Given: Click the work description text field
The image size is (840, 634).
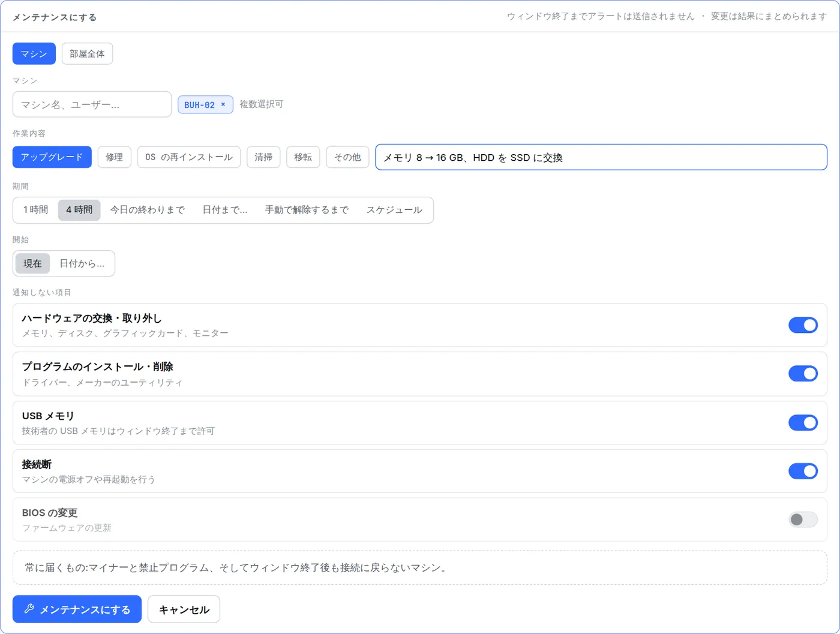Looking at the screenshot, I should point(601,157).
